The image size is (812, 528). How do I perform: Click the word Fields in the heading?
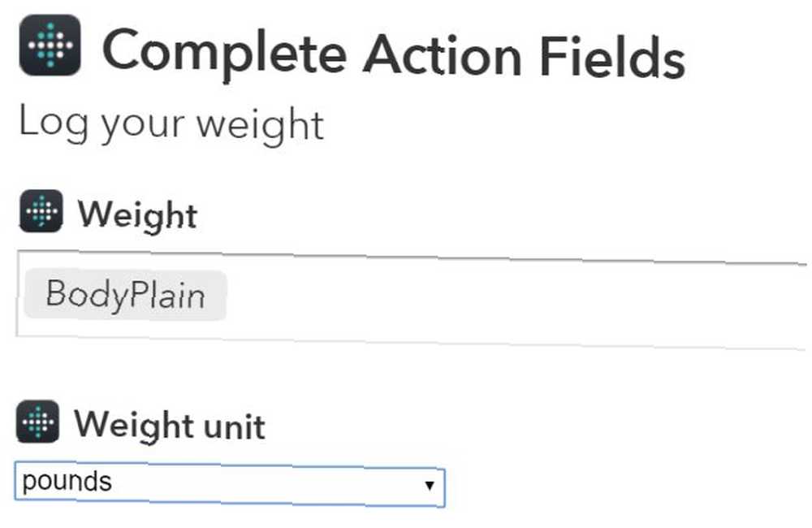612,55
